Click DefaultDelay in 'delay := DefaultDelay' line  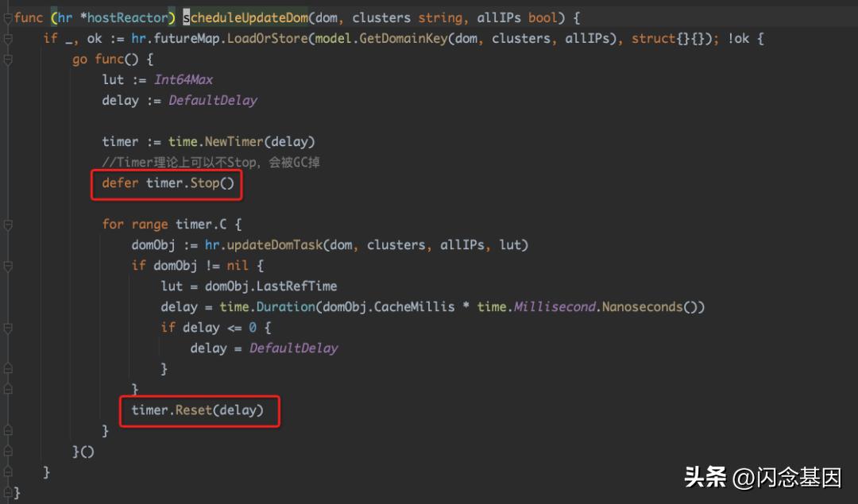(x=213, y=101)
